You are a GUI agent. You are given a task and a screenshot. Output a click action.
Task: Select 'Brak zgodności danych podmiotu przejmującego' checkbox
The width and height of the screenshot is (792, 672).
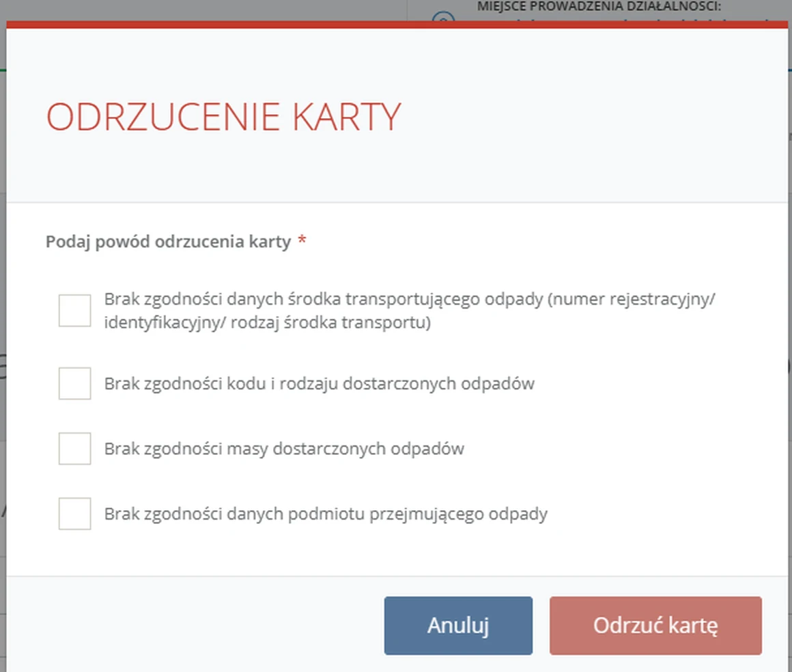(74, 514)
